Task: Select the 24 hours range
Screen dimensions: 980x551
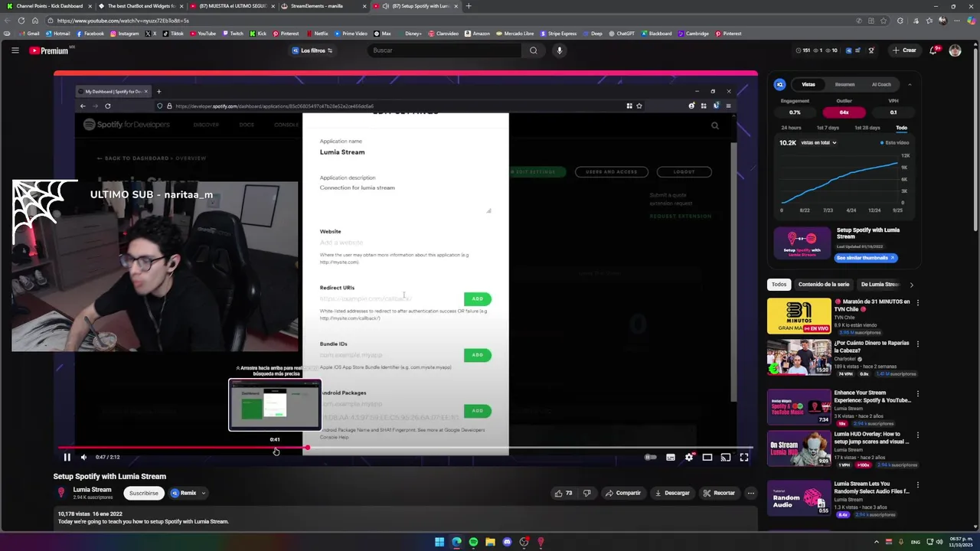Action: [791, 128]
